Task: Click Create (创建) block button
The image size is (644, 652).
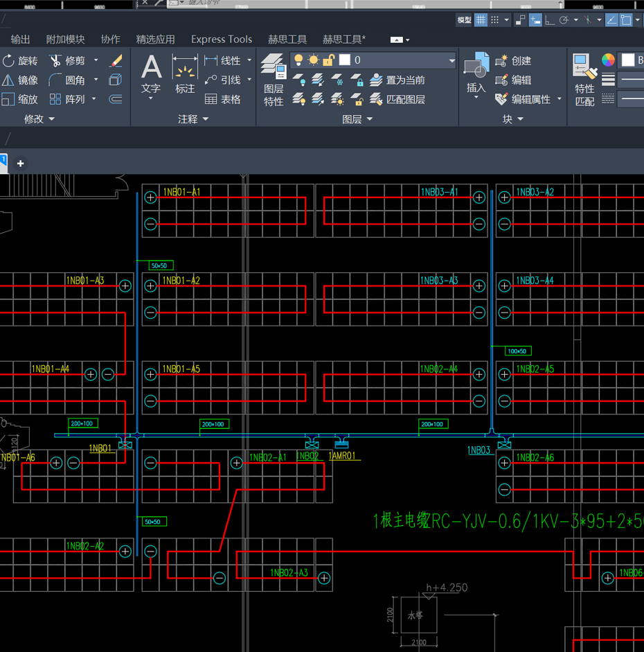Action: click(x=513, y=61)
